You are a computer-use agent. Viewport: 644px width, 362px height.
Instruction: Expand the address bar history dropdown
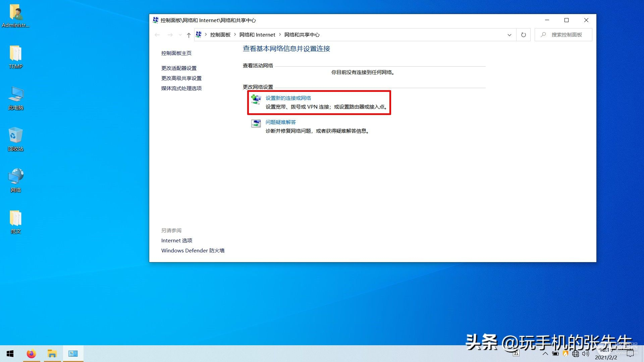tap(509, 35)
